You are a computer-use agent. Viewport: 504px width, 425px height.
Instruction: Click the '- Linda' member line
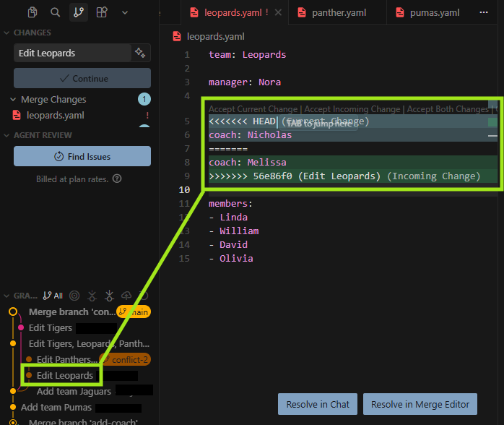tap(228, 218)
